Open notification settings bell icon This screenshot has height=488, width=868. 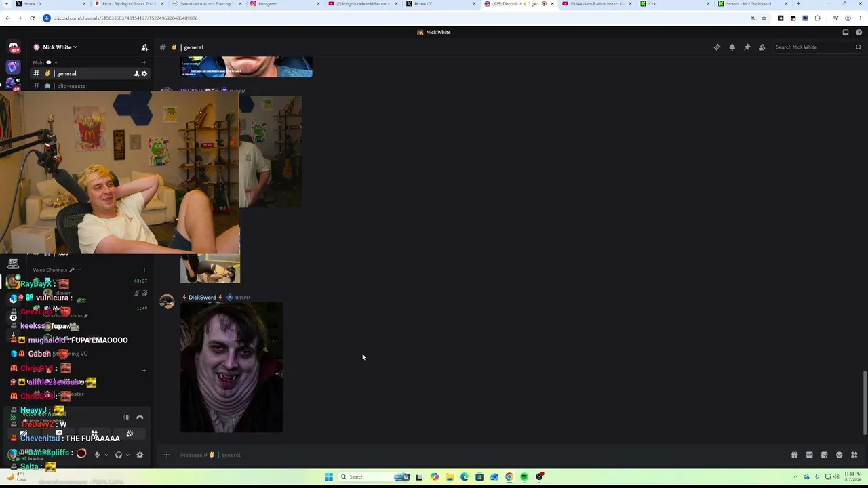[732, 47]
